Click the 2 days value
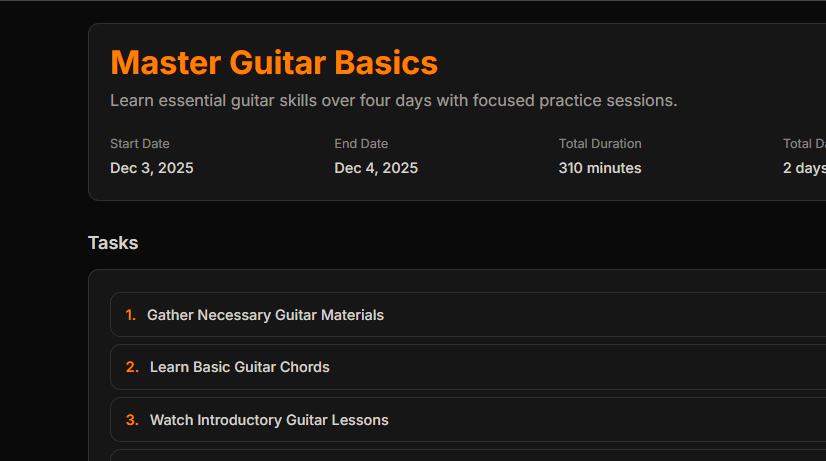Viewport: 826px width, 461px height. click(x=804, y=168)
